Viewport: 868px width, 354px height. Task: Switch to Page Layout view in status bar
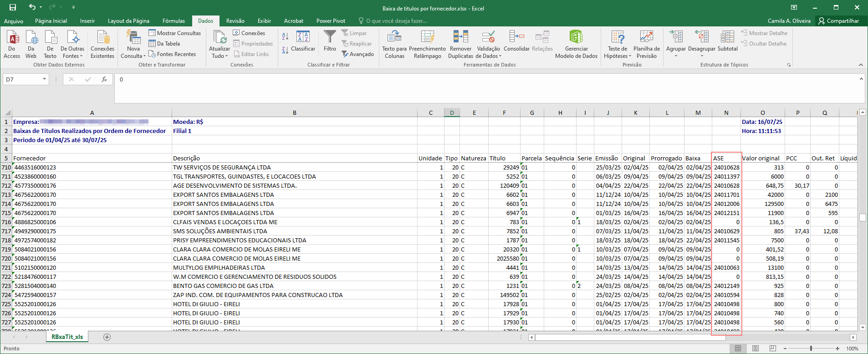click(756, 349)
